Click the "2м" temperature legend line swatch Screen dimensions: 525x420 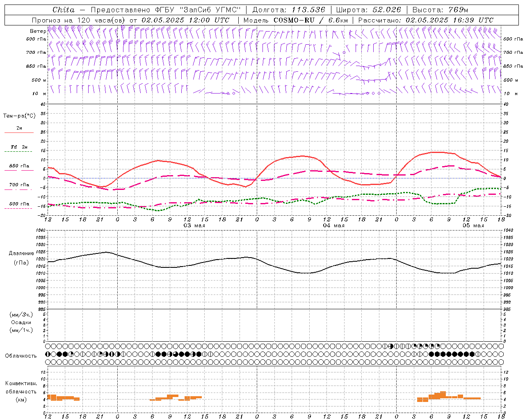(19, 132)
